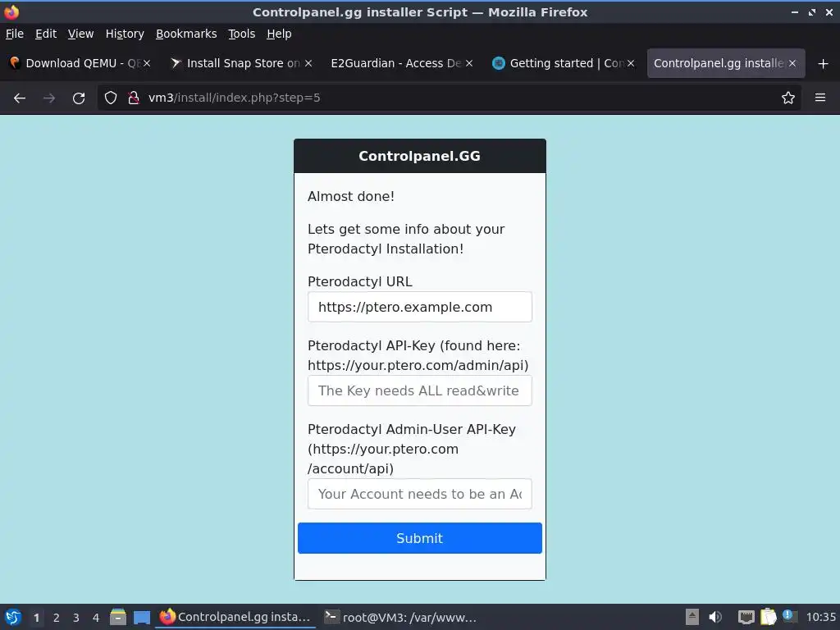The image size is (840, 630).
Task: Click the forward navigation arrow
Action: (49, 98)
